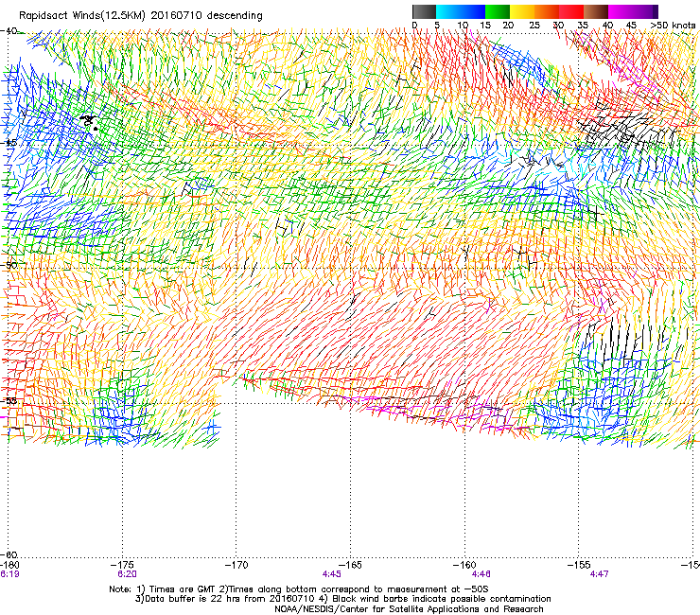Click the 'Note: 1) Times are GMT' line

(299, 589)
